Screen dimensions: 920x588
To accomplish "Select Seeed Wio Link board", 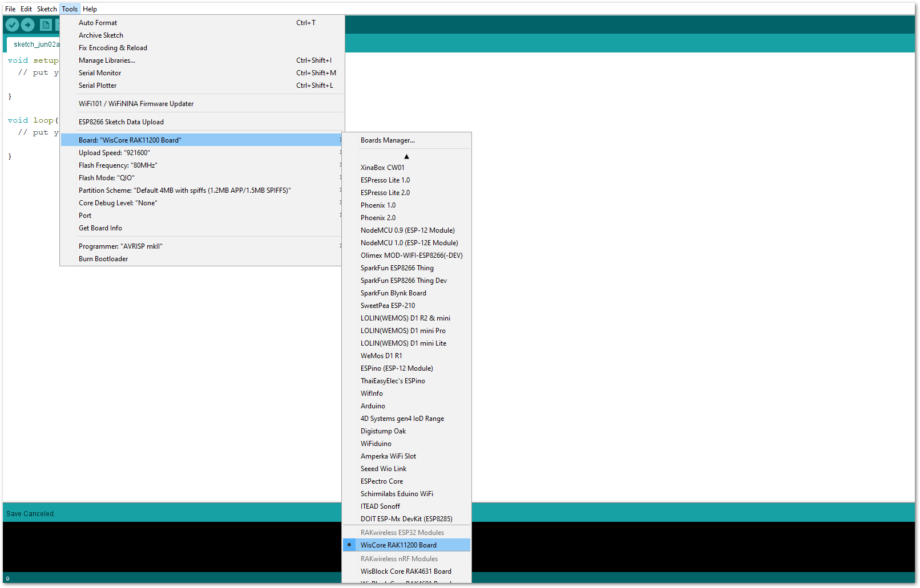I will click(406, 469).
